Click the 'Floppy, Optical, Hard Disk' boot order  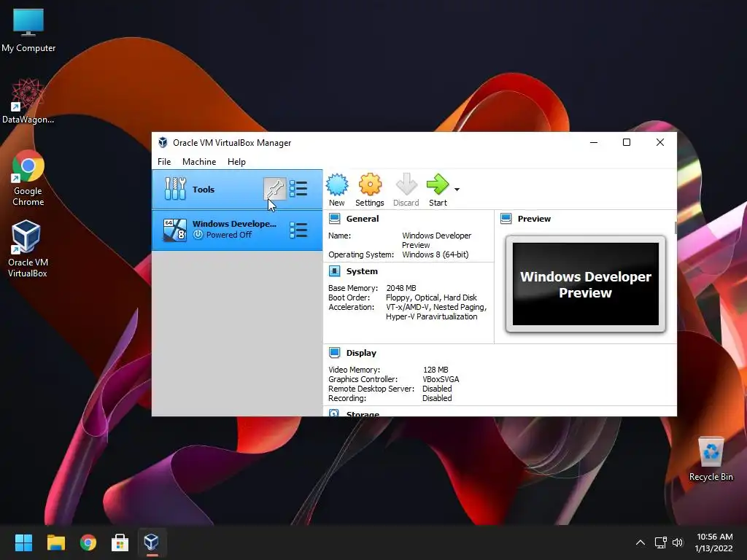pos(431,297)
